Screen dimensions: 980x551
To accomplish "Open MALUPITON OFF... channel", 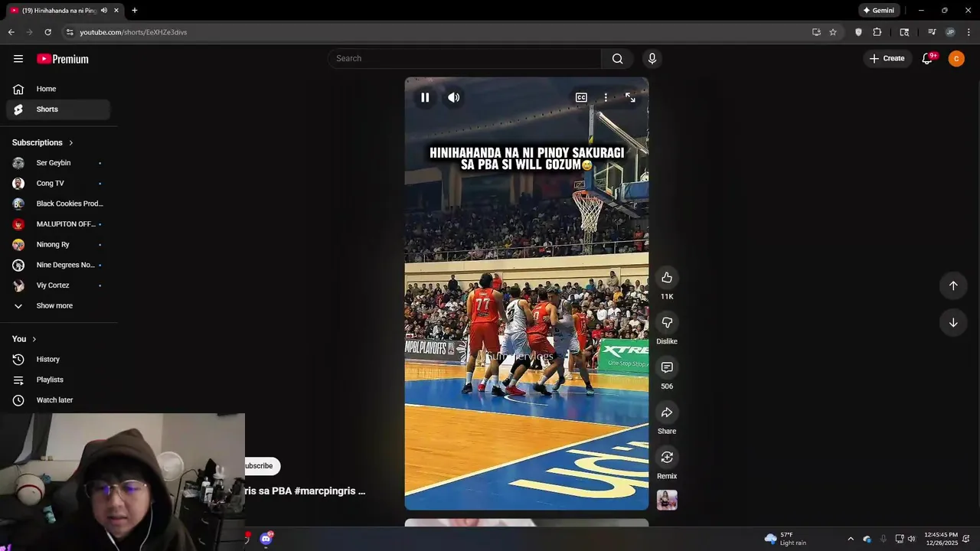I will coord(58,224).
